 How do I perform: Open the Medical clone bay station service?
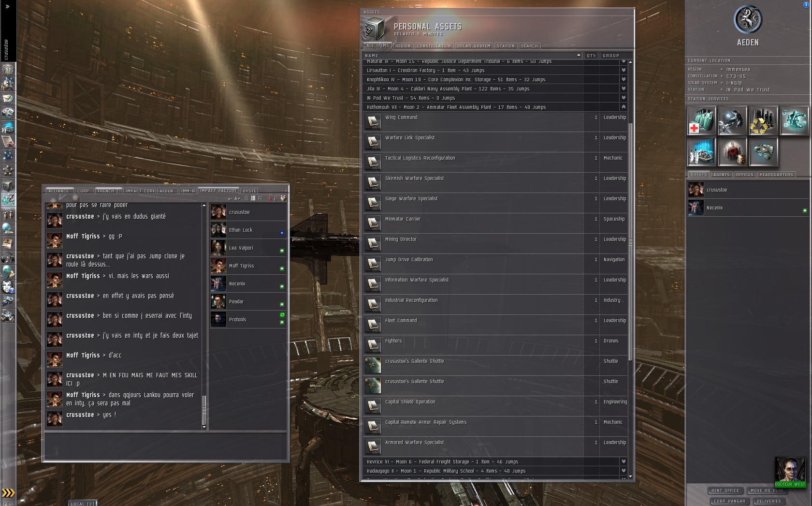pyautogui.click(x=701, y=121)
